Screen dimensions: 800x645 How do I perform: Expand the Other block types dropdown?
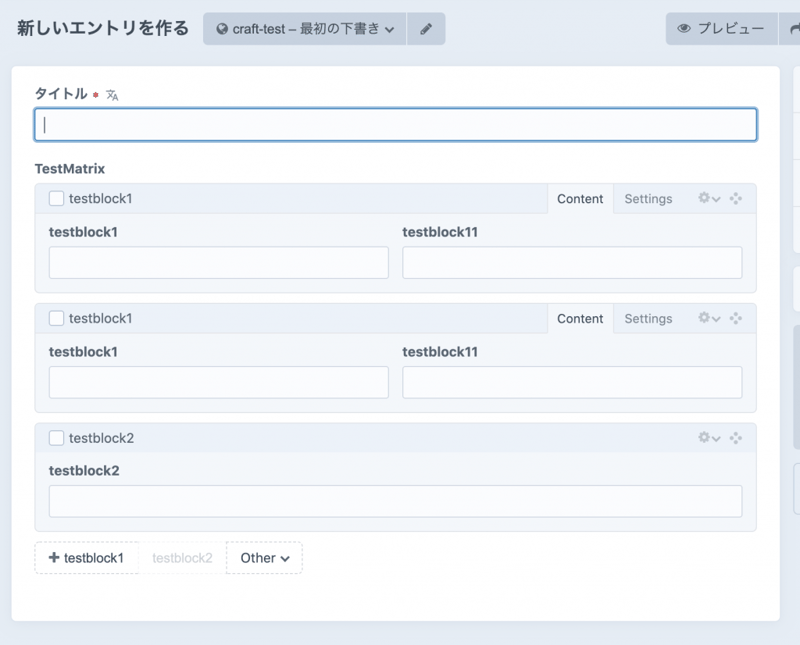coord(264,558)
